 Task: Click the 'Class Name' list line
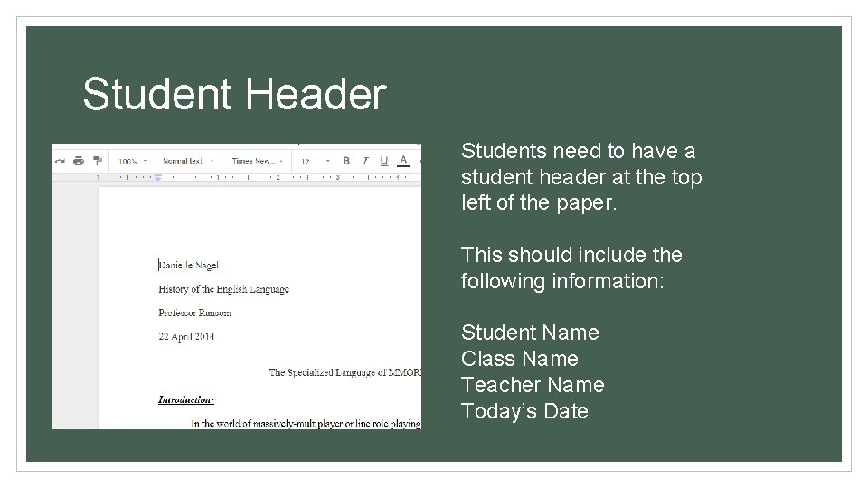click(519, 359)
